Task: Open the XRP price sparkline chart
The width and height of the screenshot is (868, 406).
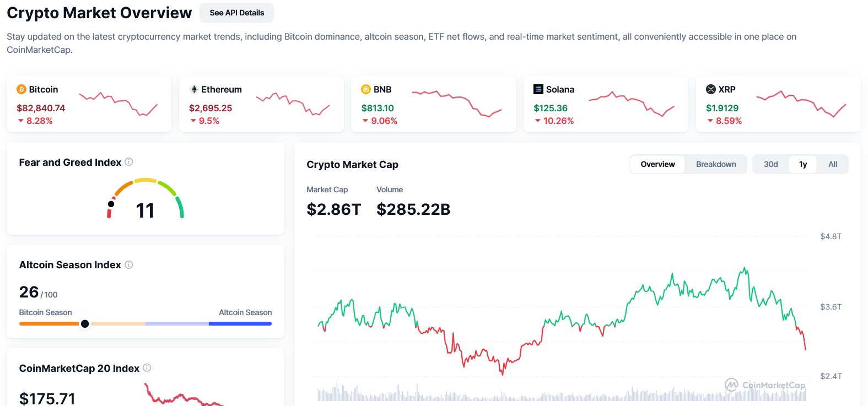Action: [x=801, y=104]
